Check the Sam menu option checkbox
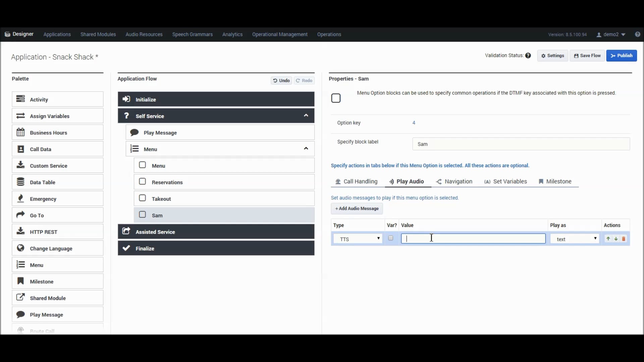The image size is (644, 362). pos(142,215)
